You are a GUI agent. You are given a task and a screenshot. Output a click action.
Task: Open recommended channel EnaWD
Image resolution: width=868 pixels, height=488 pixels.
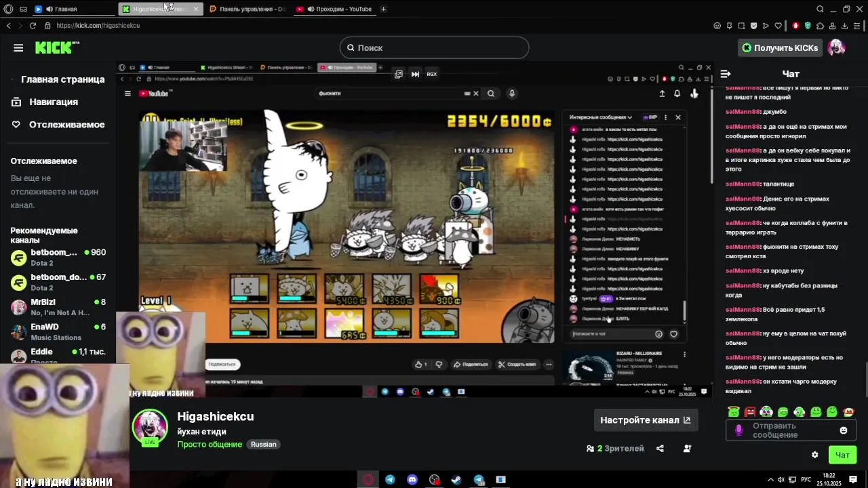coord(58,331)
